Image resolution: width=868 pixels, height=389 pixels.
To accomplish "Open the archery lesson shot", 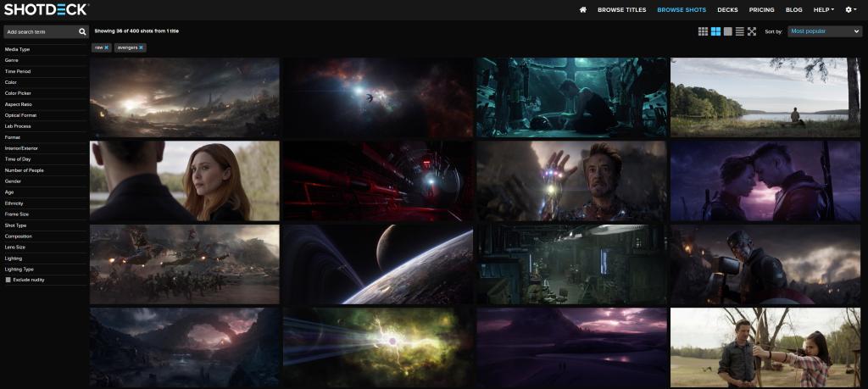I will click(x=765, y=348).
